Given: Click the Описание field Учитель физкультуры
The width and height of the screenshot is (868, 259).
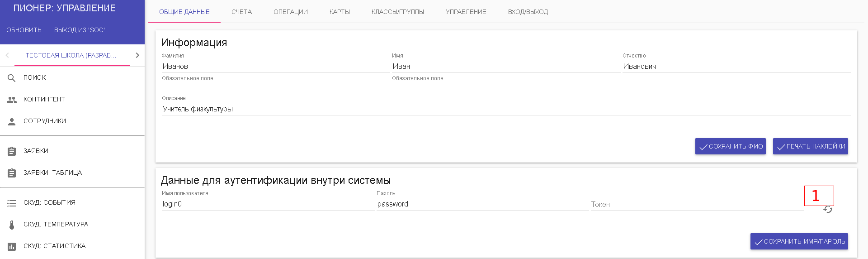Looking at the screenshot, I should [x=506, y=109].
